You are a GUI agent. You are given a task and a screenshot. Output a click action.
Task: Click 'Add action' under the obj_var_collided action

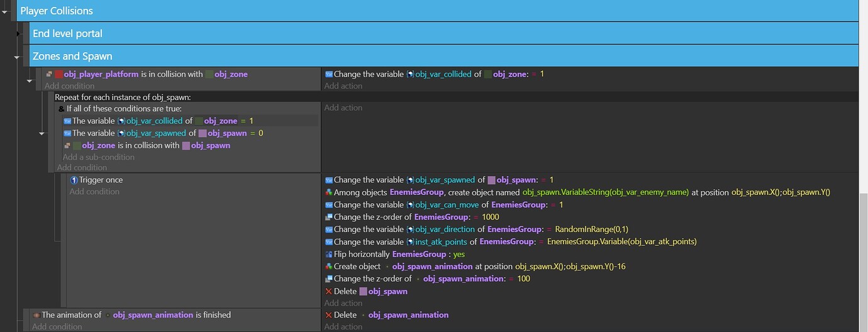(x=343, y=86)
